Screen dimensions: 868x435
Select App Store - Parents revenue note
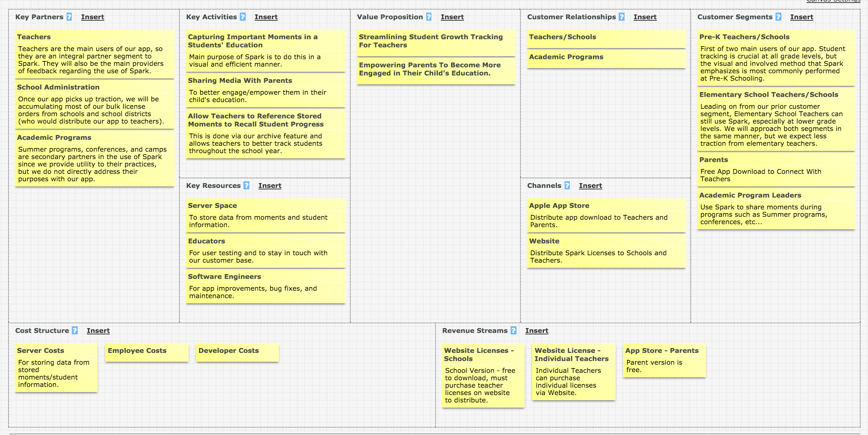664,360
